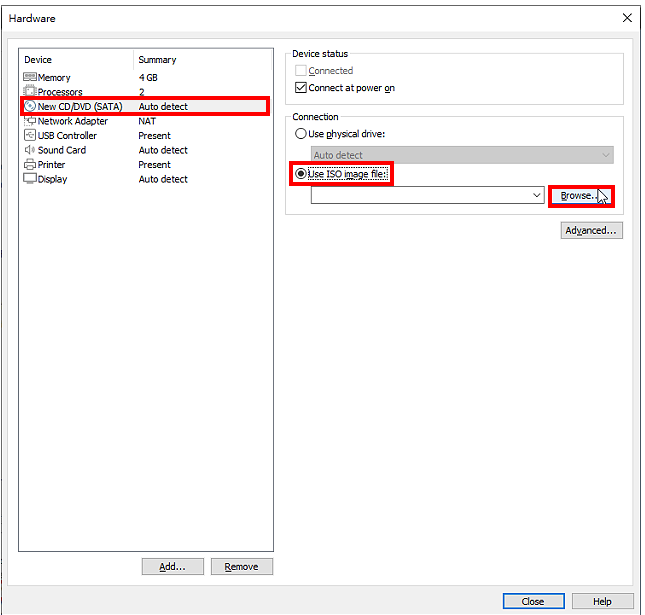This screenshot has height=615, width=645.
Task: Select the Network Adapter label
Action: point(73,121)
